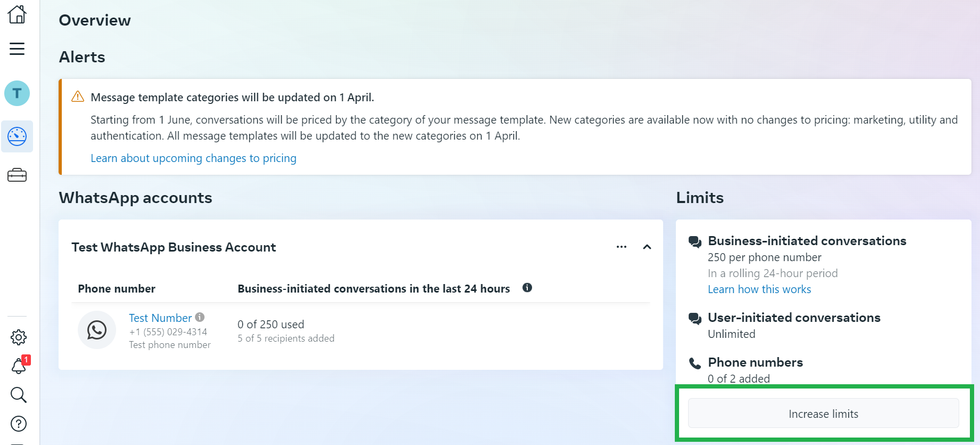The image size is (980, 445).
Task: Click the Test WhatsApp Business Account title
Action: click(174, 247)
